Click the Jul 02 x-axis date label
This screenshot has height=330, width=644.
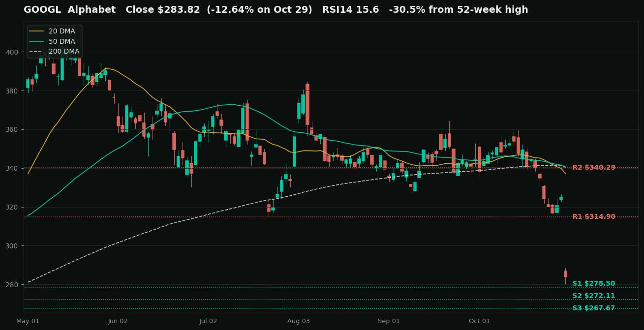coord(208,321)
